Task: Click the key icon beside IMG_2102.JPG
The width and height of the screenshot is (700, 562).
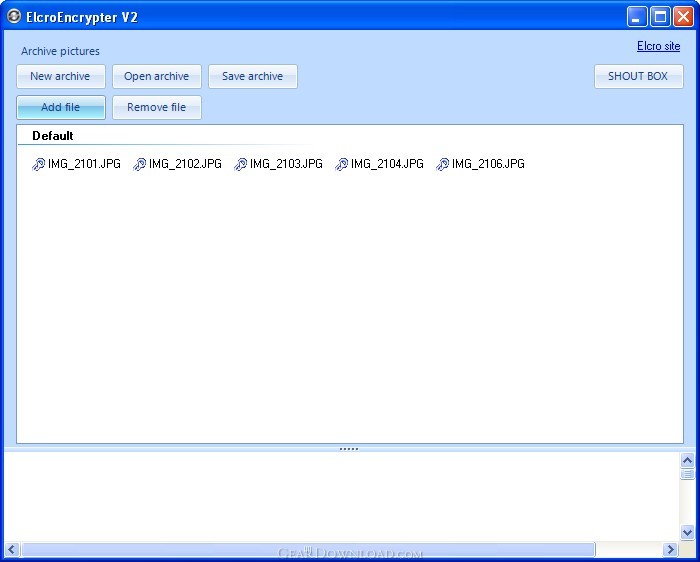Action: tap(139, 164)
